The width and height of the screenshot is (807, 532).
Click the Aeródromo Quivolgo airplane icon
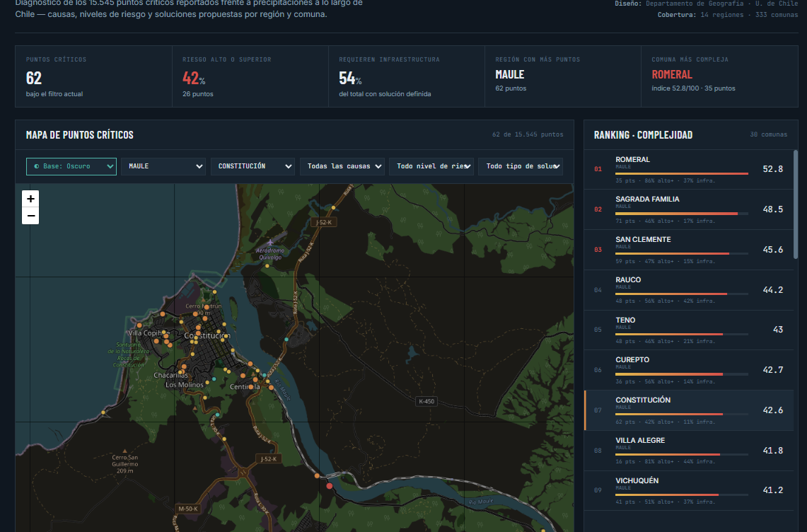(x=270, y=242)
